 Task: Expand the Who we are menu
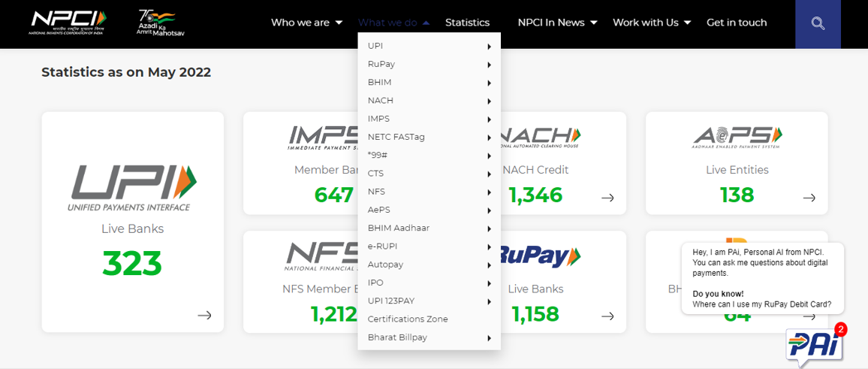coord(307,23)
